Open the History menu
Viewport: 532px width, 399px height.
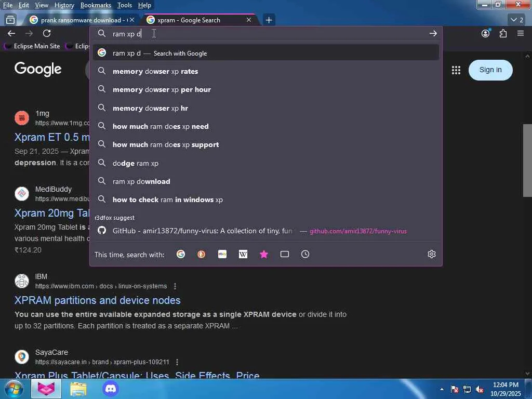coord(64,5)
